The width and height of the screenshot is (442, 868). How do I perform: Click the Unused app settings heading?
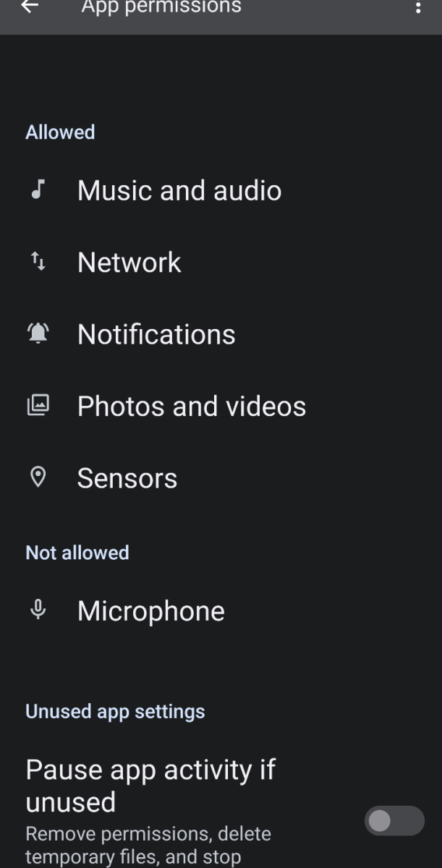(x=116, y=711)
